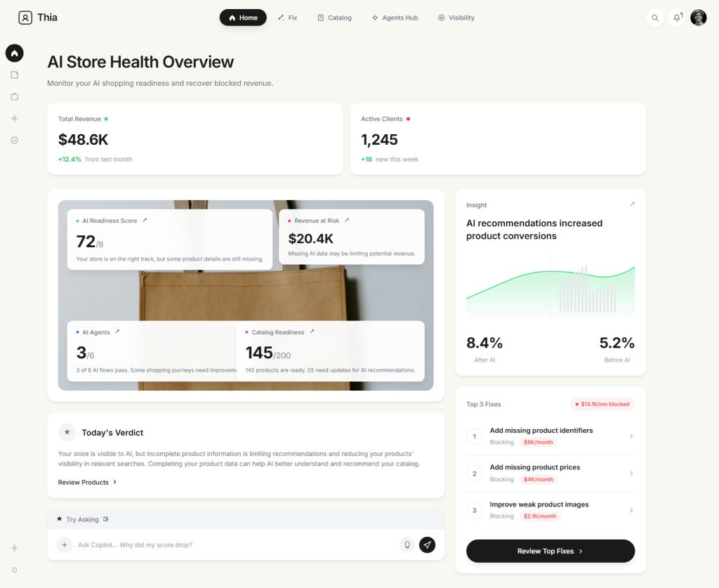This screenshot has height=588, width=719.
Task: Click the microphone icon in Copilot bar
Action: pyautogui.click(x=407, y=545)
